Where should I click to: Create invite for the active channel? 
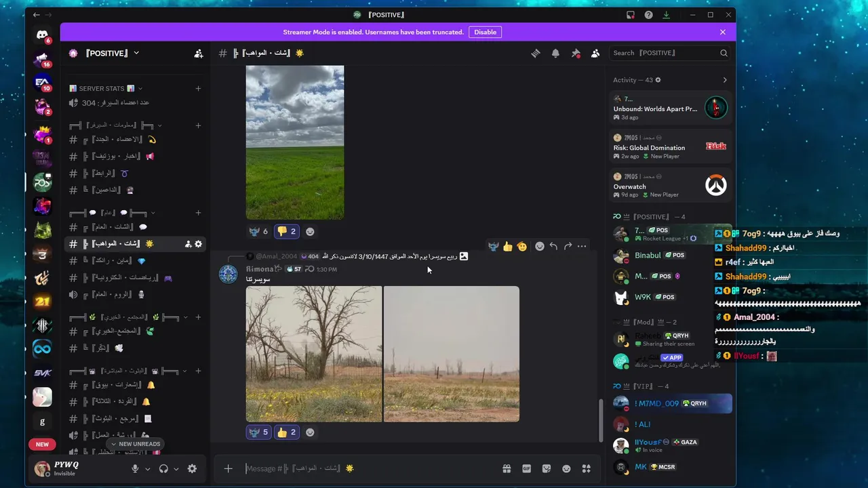[x=188, y=244]
